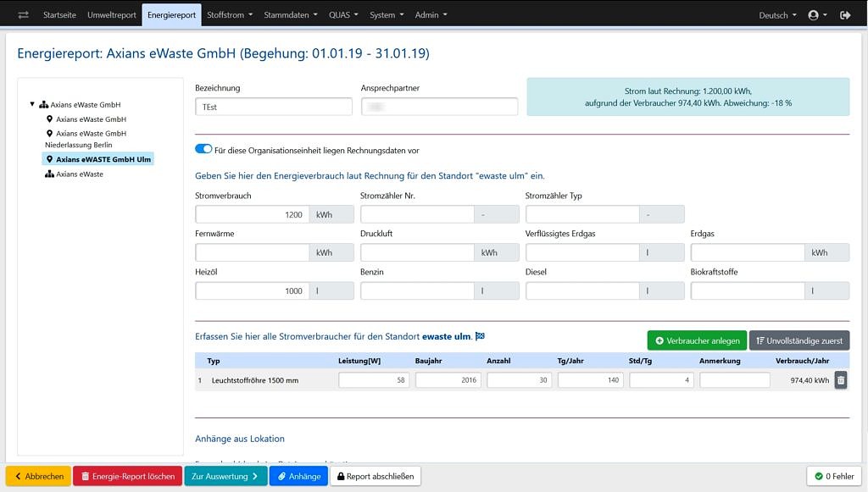Click the "Anhänge aus Lokation" heading

pos(240,439)
